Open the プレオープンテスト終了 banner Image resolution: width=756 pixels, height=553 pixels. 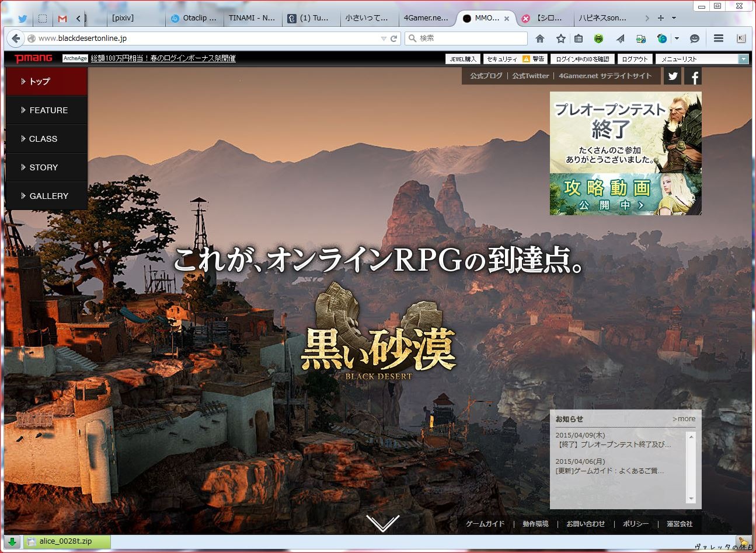click(x=626, y=132)
